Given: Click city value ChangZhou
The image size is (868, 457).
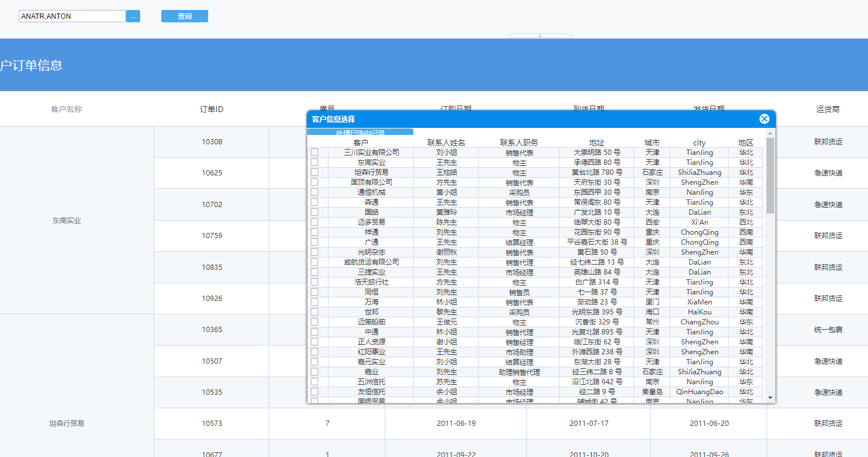Looking at the screenshot, I should 699,322.
